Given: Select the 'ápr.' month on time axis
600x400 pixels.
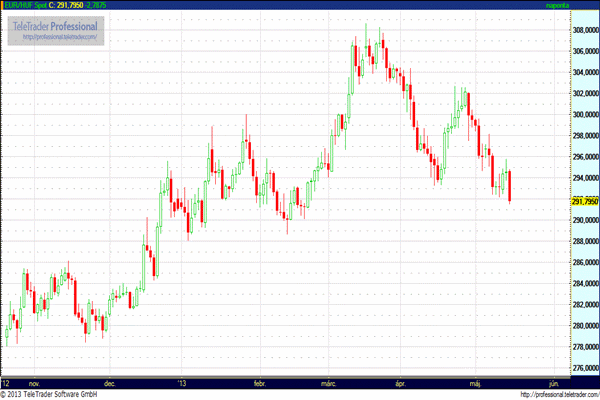Looking at the screenshot, I should coord(402,383).
